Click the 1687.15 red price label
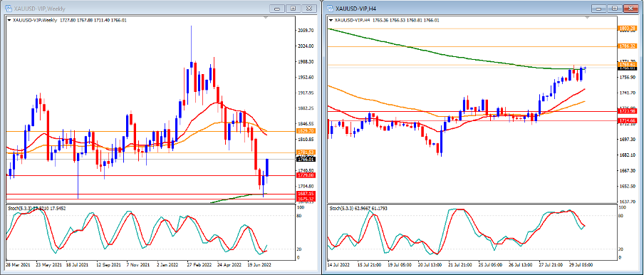Screen dimensions: 644x275 pos(307,193)
